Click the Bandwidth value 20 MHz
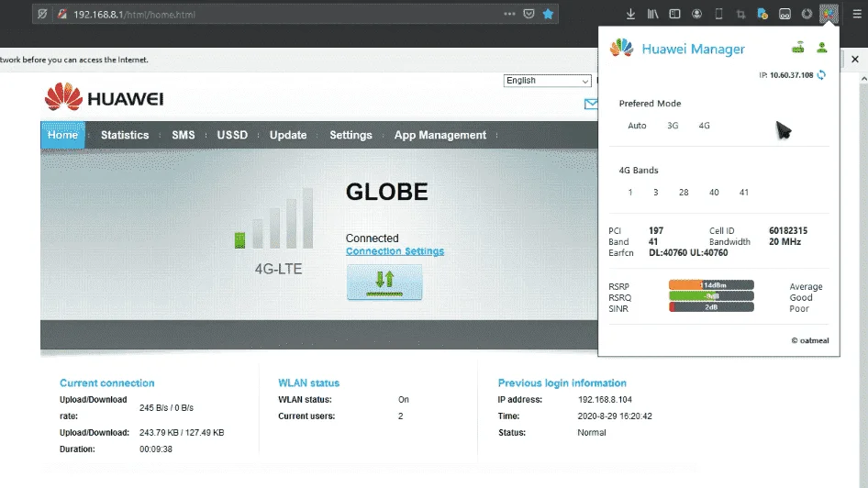The image size is (868, 488). 785,242
